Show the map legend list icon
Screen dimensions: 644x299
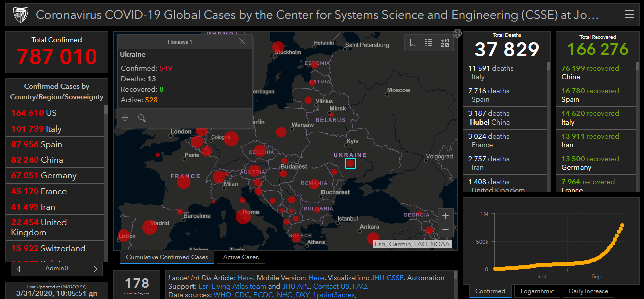pyautogui.click(x=429, y=43)
